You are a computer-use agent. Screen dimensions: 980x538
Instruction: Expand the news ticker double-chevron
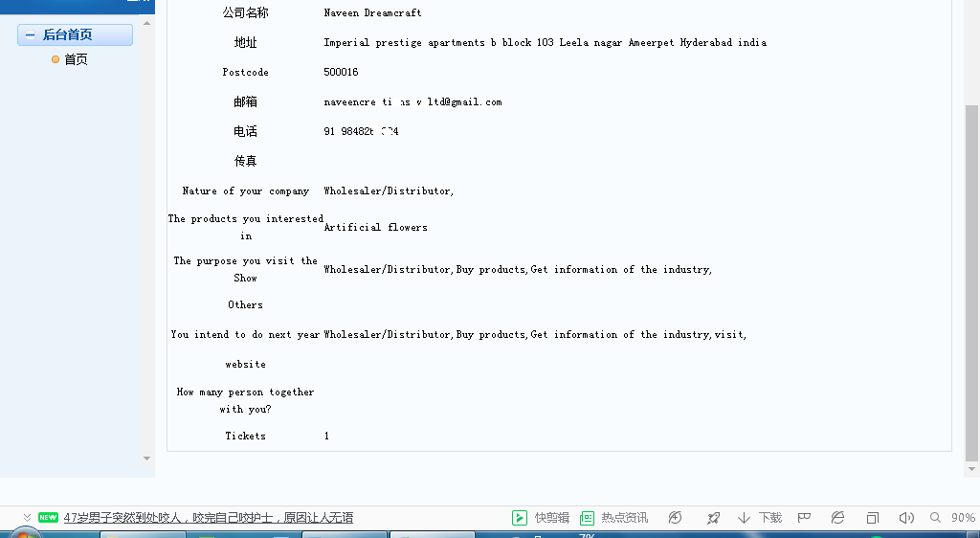[x=27, y=517]
